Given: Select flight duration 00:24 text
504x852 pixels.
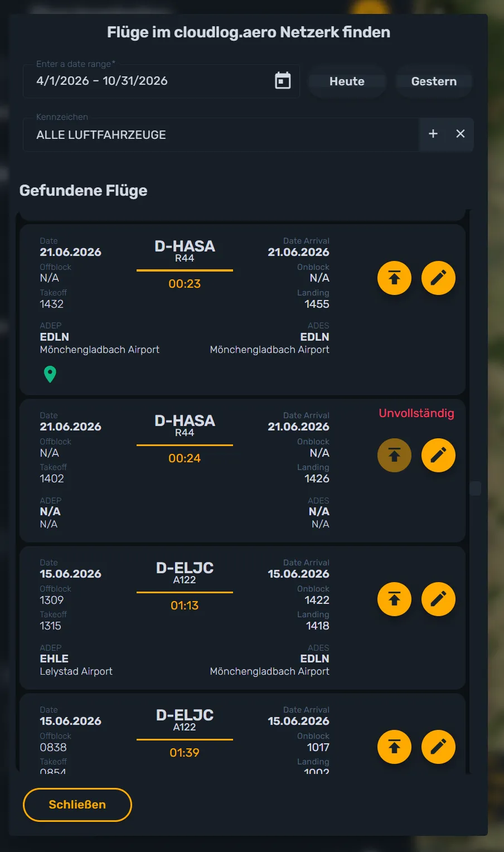Looking at the screenshot, I should [x=185, y=458].
